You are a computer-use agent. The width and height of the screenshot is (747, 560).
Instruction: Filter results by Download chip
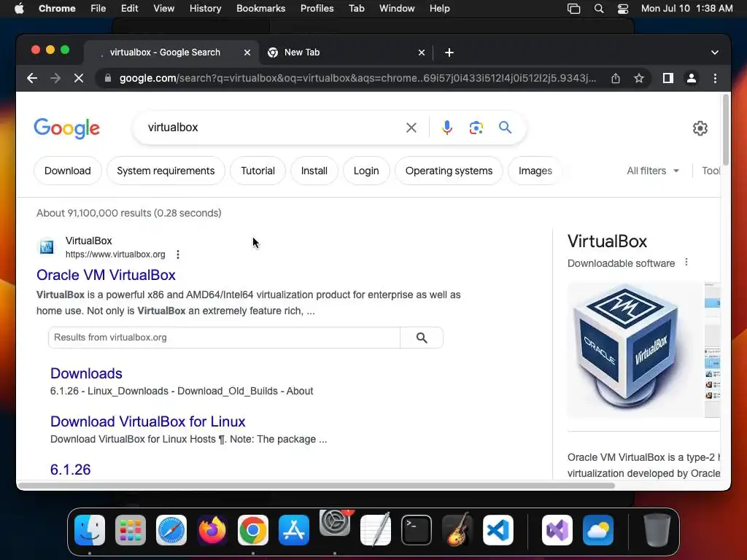[x=68, y=171]
